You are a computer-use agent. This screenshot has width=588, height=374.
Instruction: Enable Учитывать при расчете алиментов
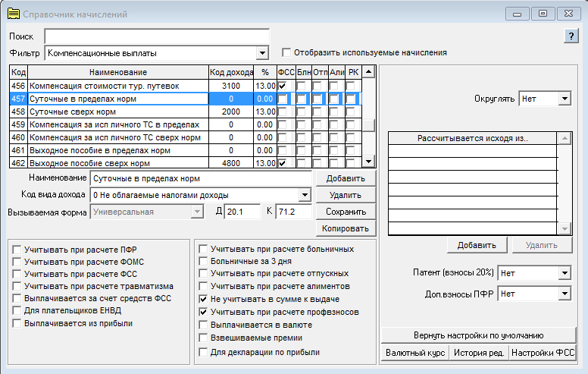203,286
